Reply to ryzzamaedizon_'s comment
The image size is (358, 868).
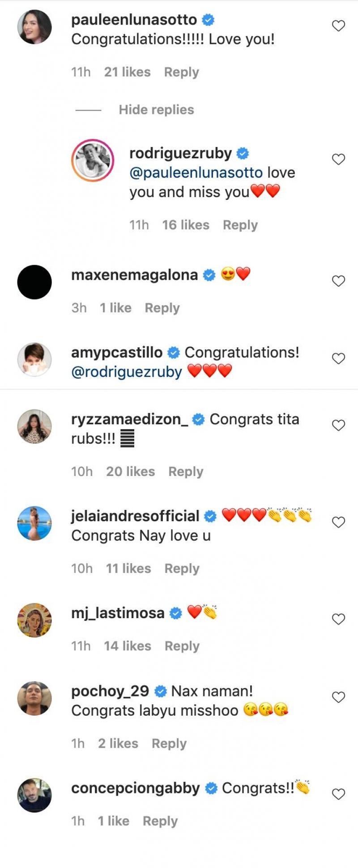[186, 472]
